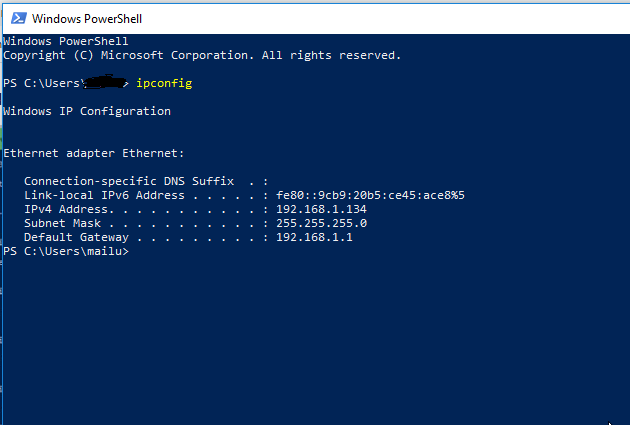Click the final PS C:\Users\mailu> prompt

66,251
